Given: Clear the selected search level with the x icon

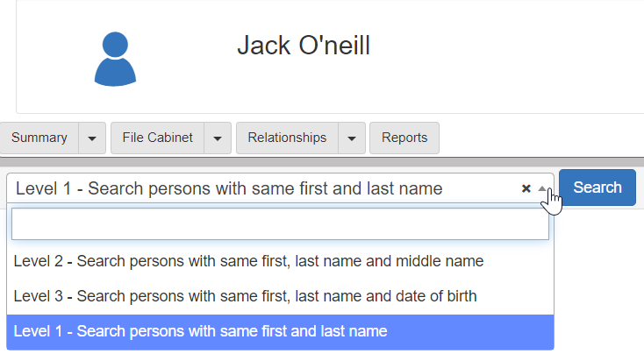Looking at the screenshot, I should click(x=526, y=188).
